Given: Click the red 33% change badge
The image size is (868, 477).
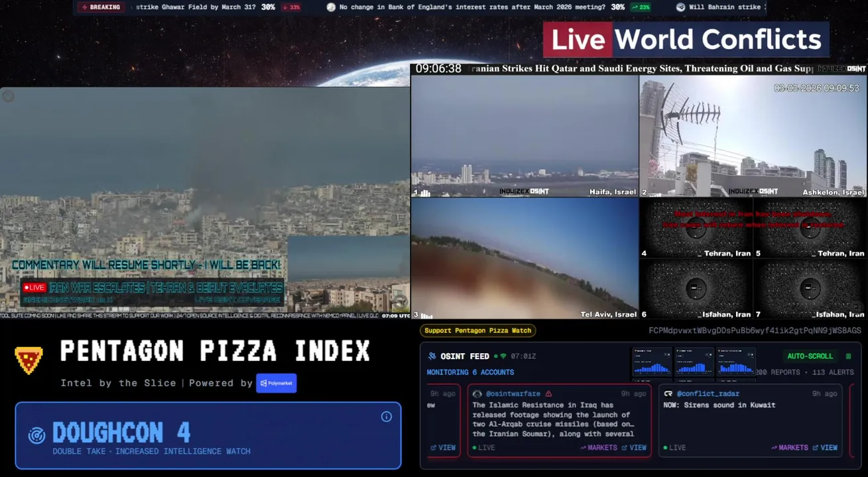Looking at the screenshot, I should point(290,7).
